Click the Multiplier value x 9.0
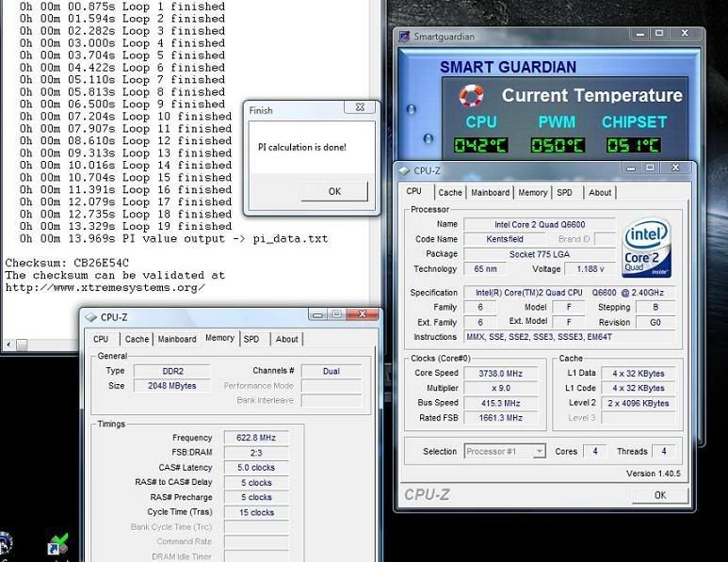Image resolution: width=728 pixels, height=562 pixels. 500,389
